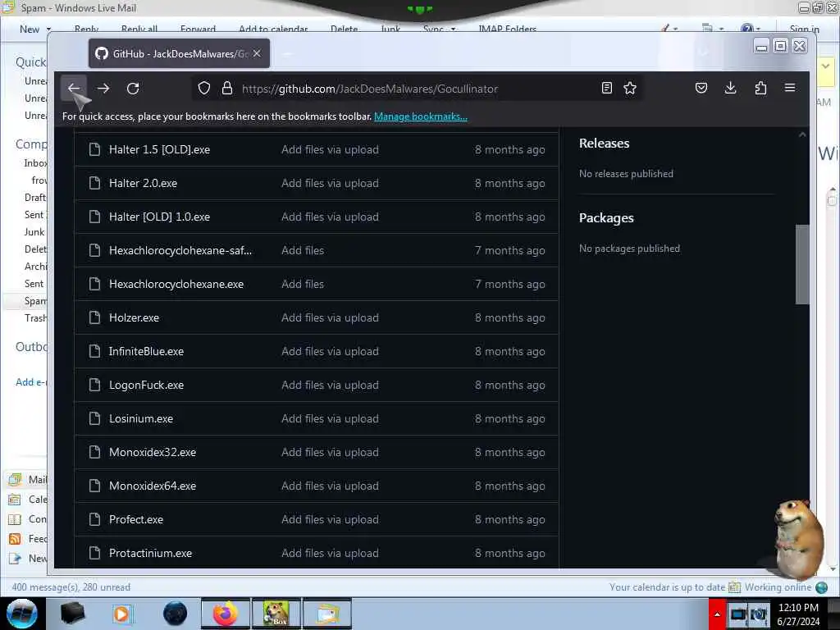
Task: Open Windows Media Player taskbar icon
Action: pyautogui.click(x=121, y=614)
